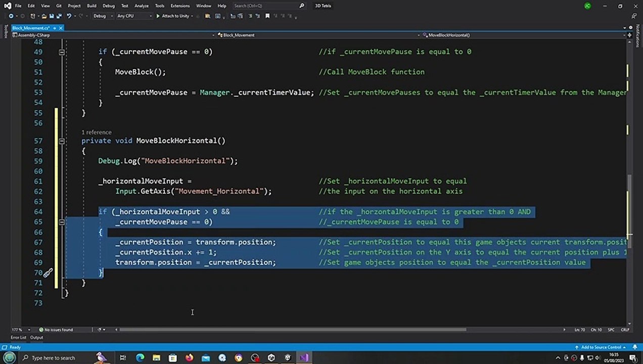The width and height of the screenshot is (643, 364).
Task: Open the Assembly-CSharp project dropdown
Action: [113, 35]
